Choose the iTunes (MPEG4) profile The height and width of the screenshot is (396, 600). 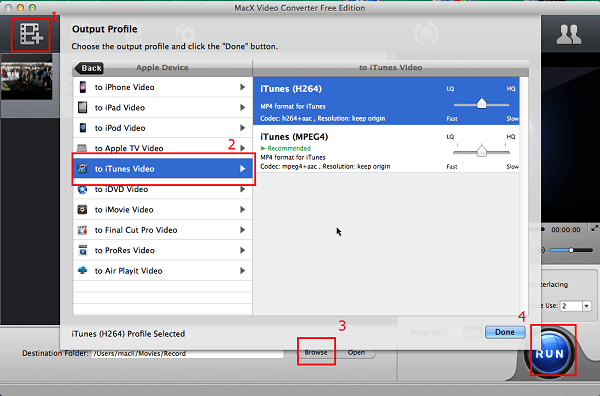[x=386, y=149]
